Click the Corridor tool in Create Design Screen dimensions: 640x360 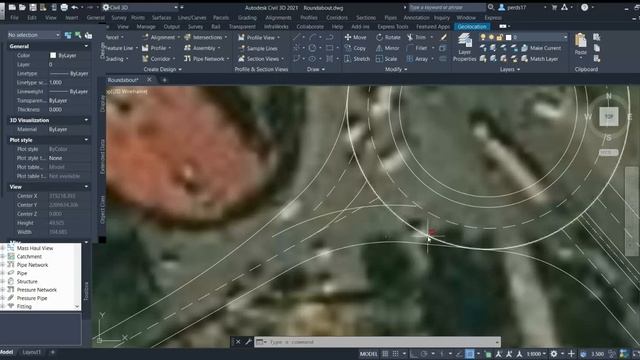[x=159, y=59]
